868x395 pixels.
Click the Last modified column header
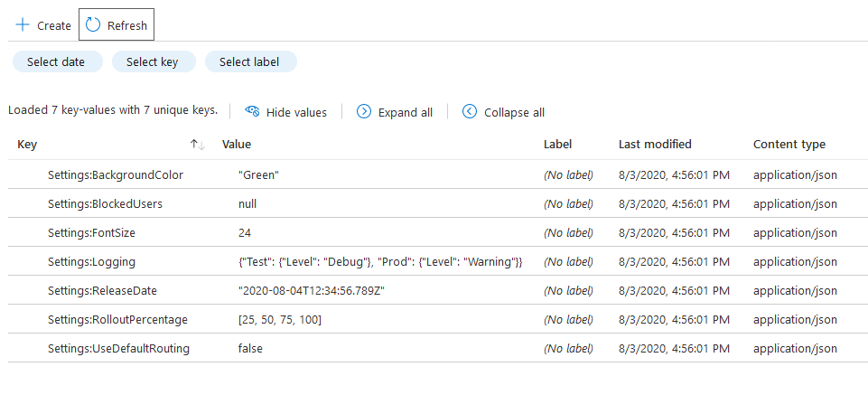(655, 145)
